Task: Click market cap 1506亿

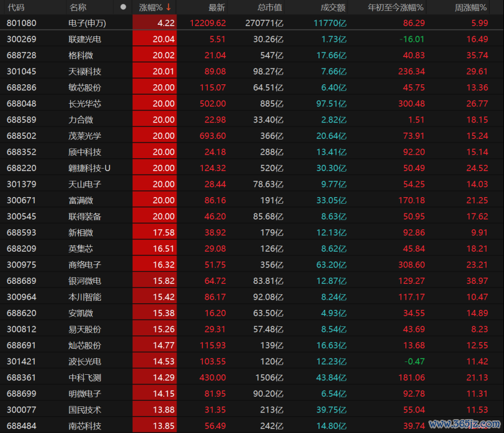Action: (269, 377)
